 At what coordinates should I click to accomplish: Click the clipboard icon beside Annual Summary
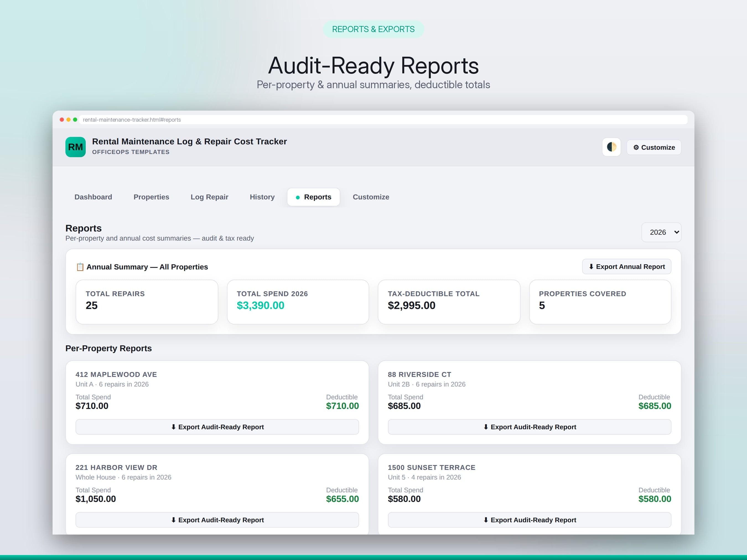80,267
